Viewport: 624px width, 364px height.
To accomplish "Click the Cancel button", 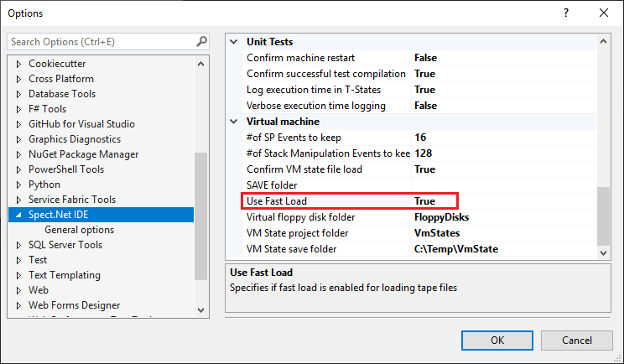I will (577, 341).
